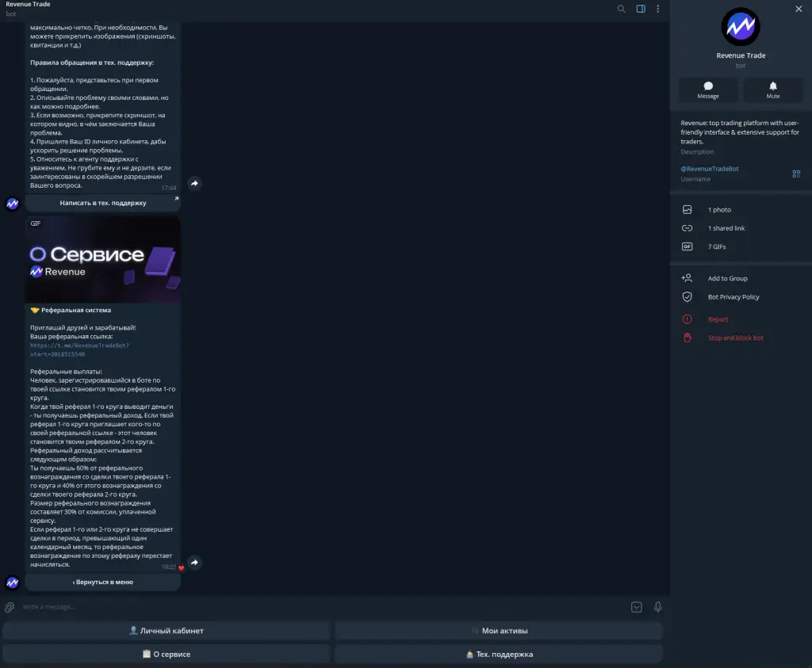Click the Message button in profile

pyautogui.click(x=708, y=90)
